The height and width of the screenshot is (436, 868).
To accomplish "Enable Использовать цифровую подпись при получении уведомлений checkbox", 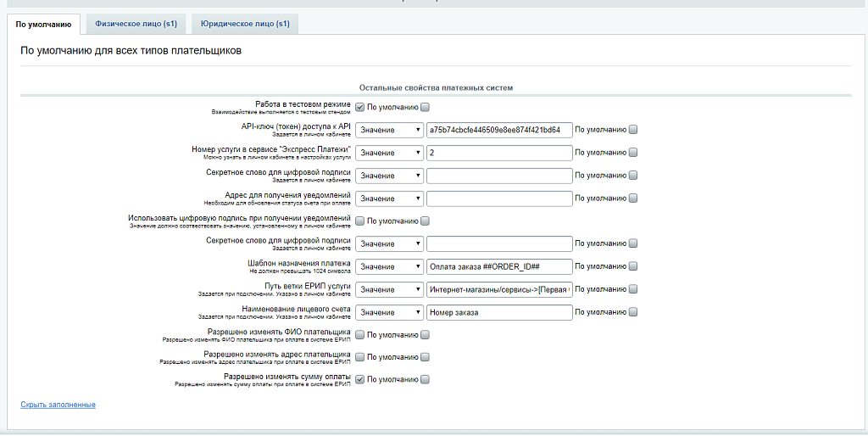I will [x=360, y=221].
